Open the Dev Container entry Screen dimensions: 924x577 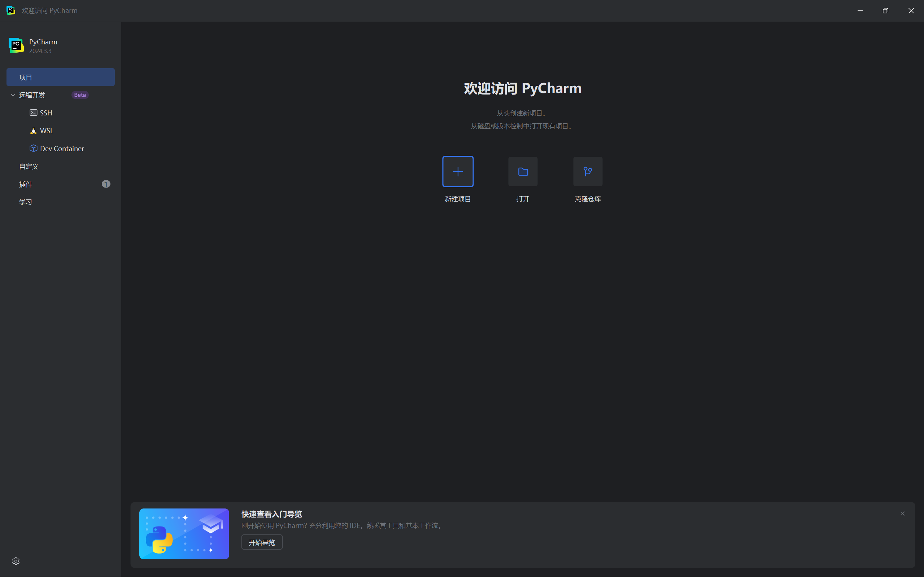61,149
